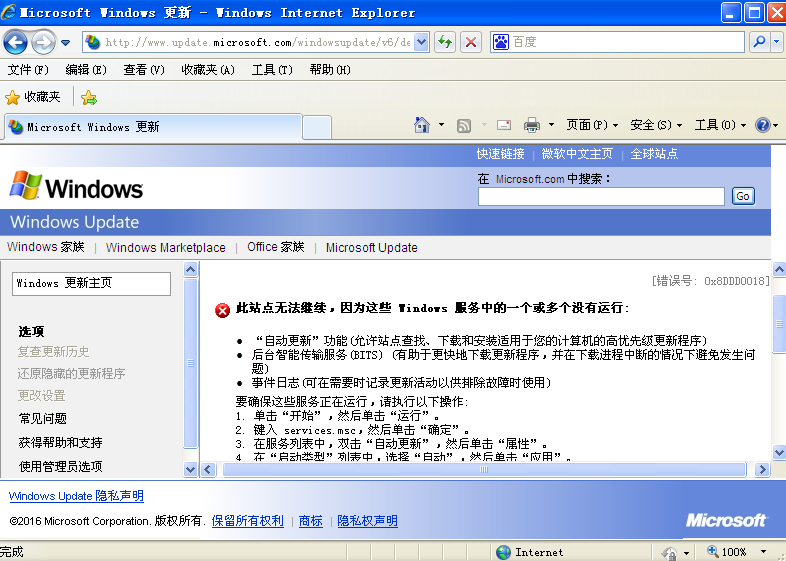
Task: Click the RSS feeds icon
Action: click(464, 125)
